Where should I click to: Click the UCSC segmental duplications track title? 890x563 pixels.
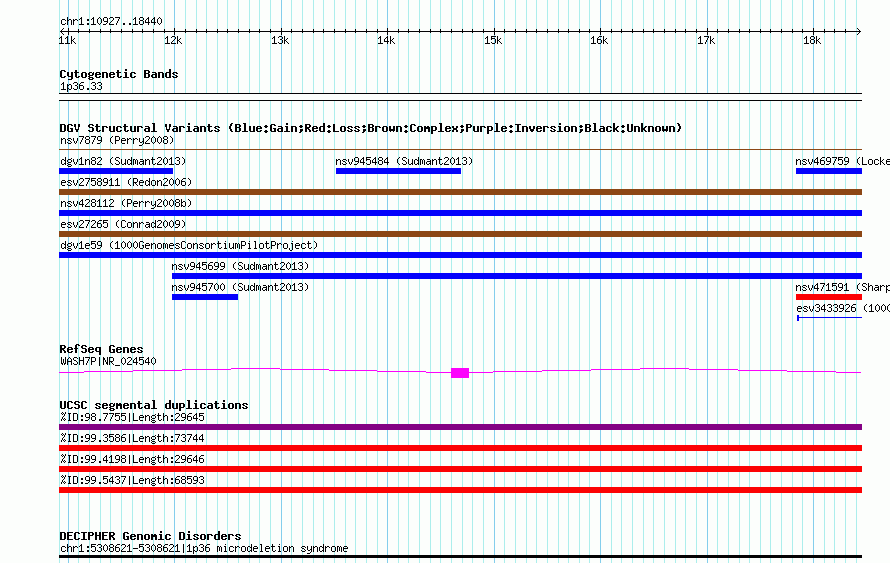[154, 405]
